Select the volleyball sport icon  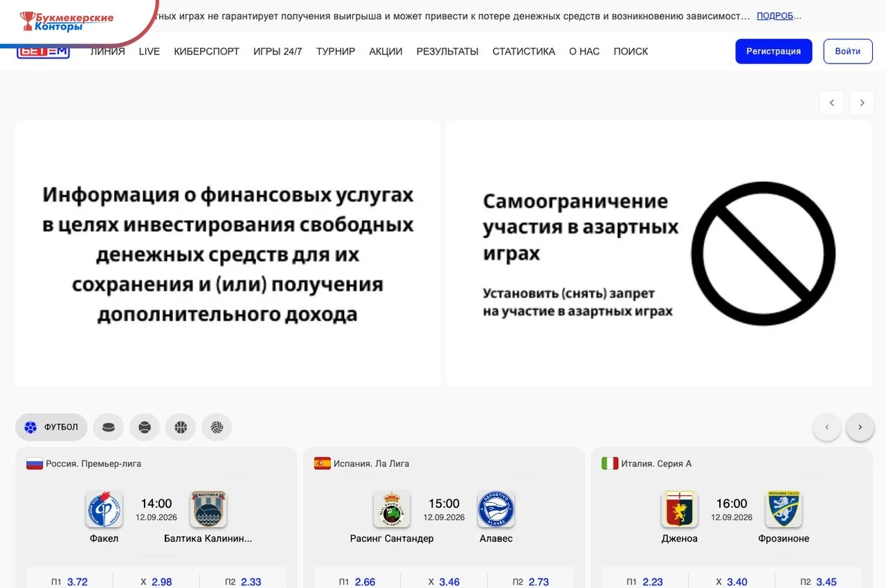(217, 428)
